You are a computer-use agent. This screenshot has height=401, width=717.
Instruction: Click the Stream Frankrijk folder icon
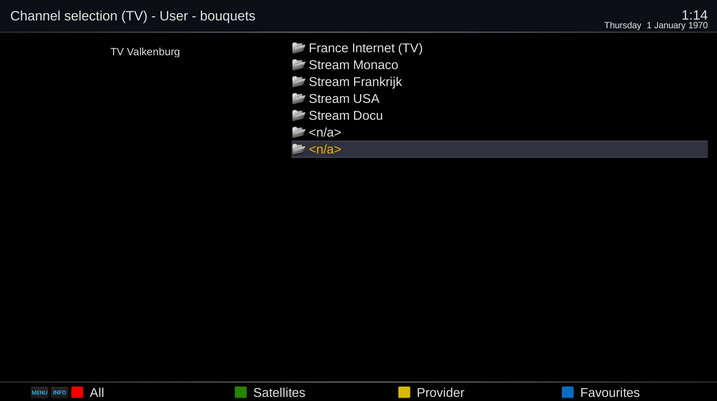(x=299, y=82)
